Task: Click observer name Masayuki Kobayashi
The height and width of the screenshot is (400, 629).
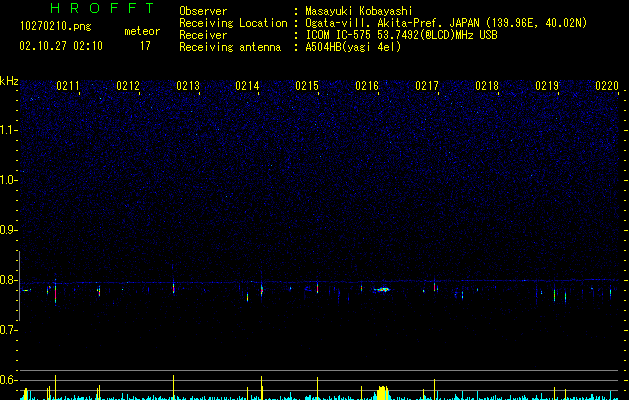Action: point(359,11)
